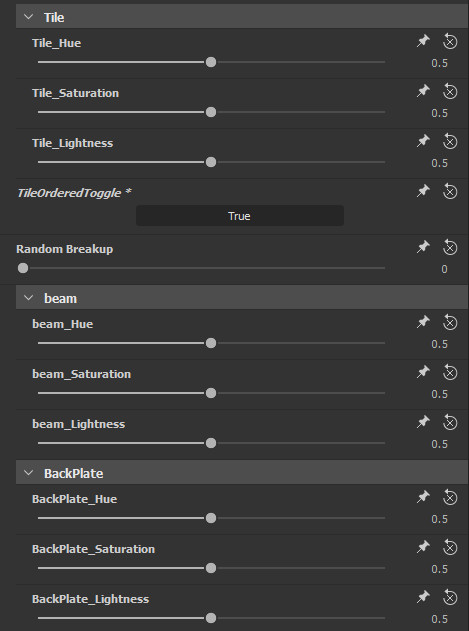Screen dimensions: 469x631
Task: Click the BackPlate_Saturation value field 0.5
Action: pyautogui.click(x=439, y=569)
